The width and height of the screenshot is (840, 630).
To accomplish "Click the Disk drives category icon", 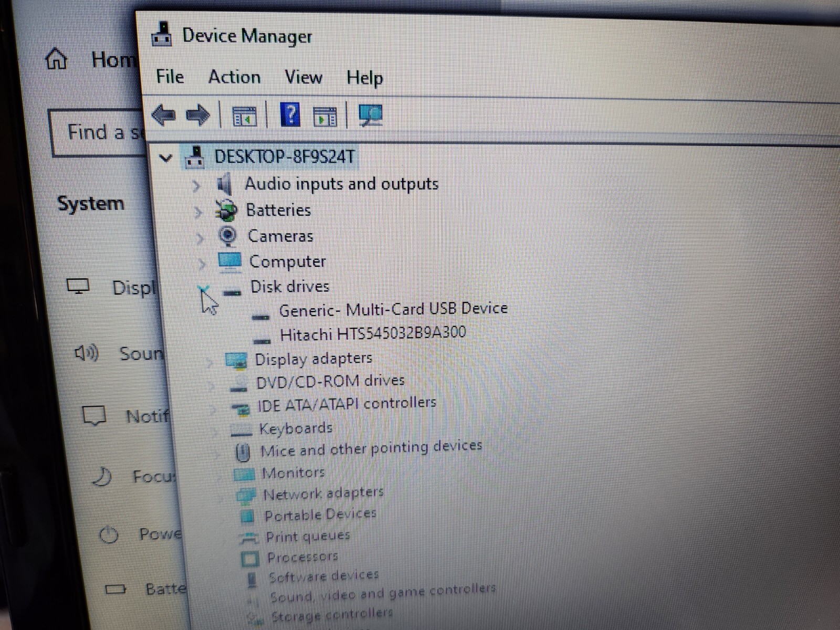I will [x=232, y=292].
